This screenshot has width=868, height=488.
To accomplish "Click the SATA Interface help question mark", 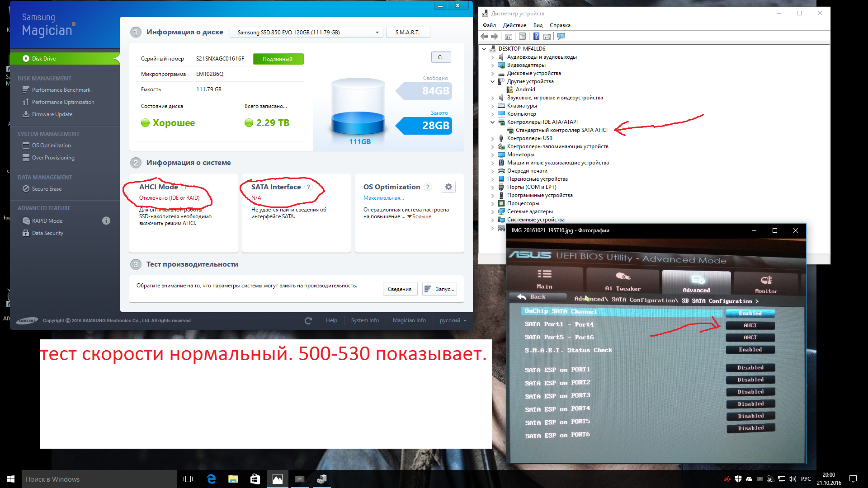I will click(x=309, y=187).
